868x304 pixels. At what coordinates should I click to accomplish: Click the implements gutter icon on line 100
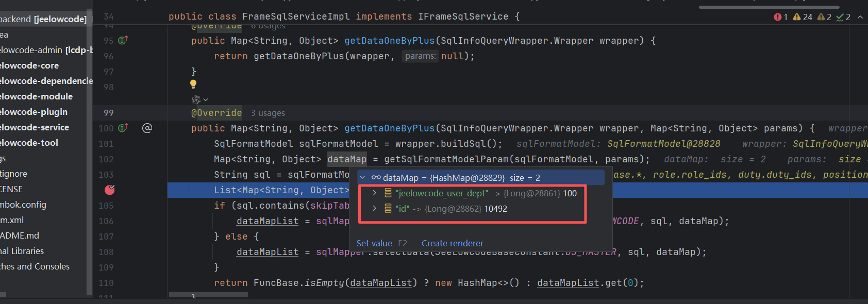click(123, 128)
